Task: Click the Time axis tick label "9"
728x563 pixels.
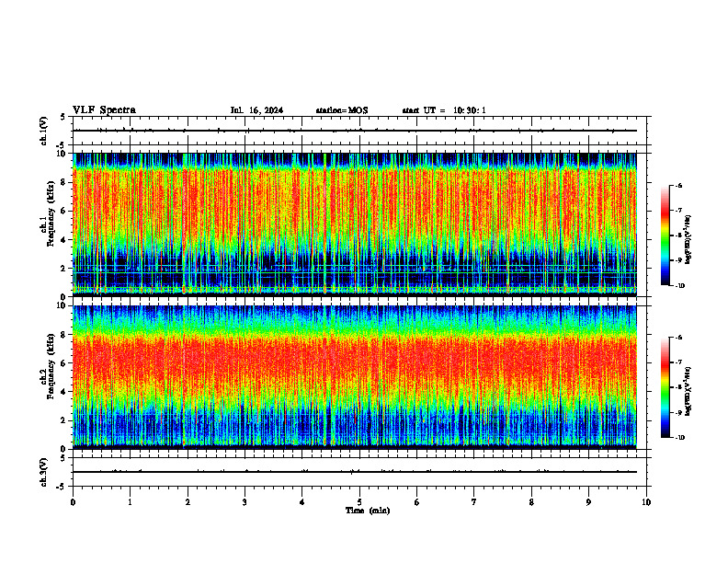Action: 588,502
